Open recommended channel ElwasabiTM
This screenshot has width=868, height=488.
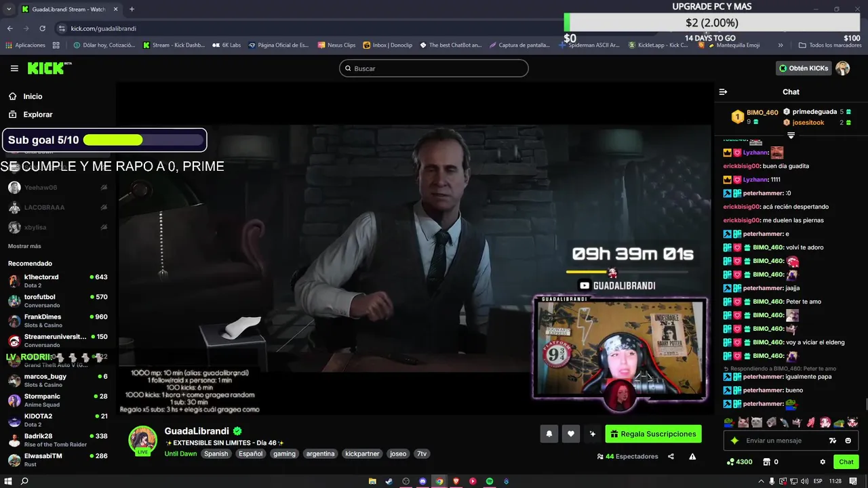point(58,460)
